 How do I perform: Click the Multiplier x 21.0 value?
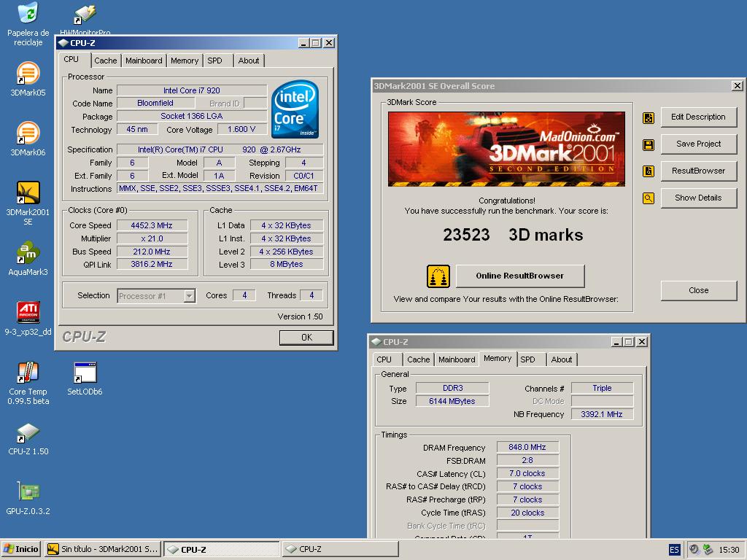pos(152,238)
